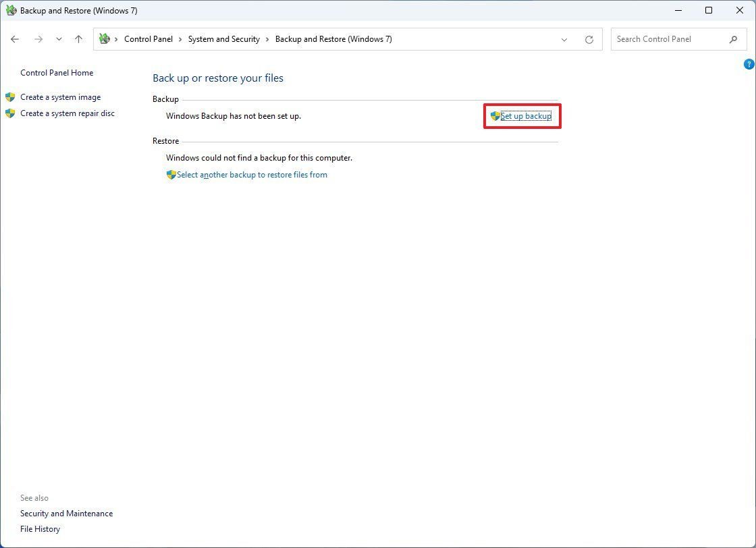The width and height of the screenshot is (756, 548).
Task: Click Select another backup to restore files from
Action: click(252, 174)
